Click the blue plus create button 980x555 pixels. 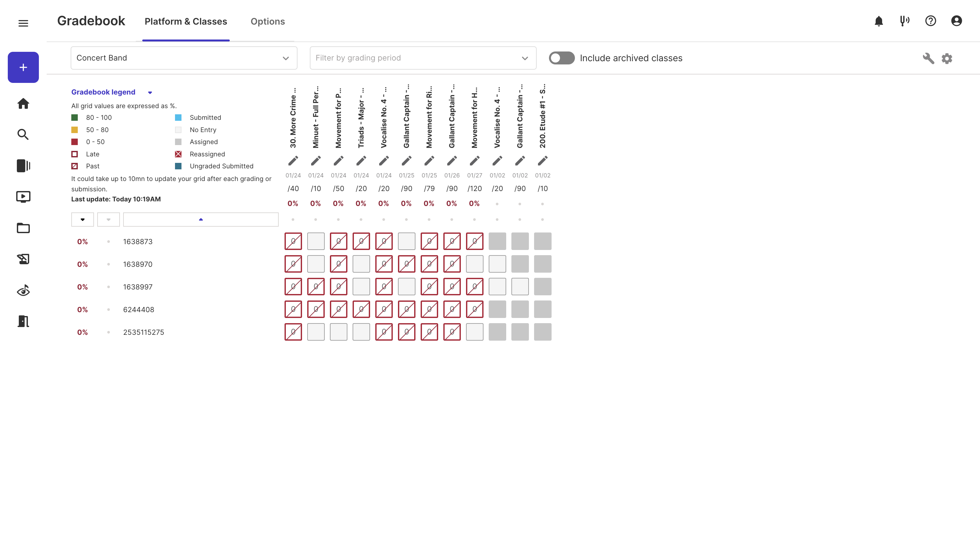pos(23,67)
